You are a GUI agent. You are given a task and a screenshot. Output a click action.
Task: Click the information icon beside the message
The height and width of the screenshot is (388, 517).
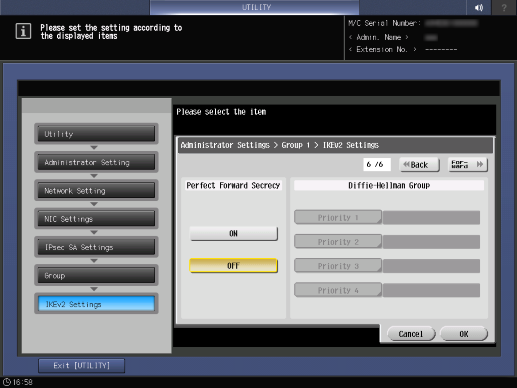pyautogui.click(x=23, y=31)
